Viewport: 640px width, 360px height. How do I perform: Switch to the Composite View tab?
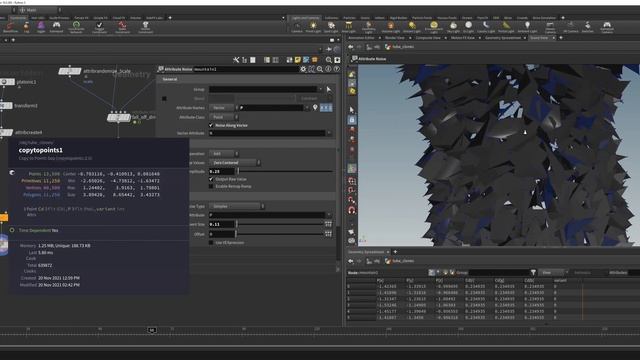point(428,38)
